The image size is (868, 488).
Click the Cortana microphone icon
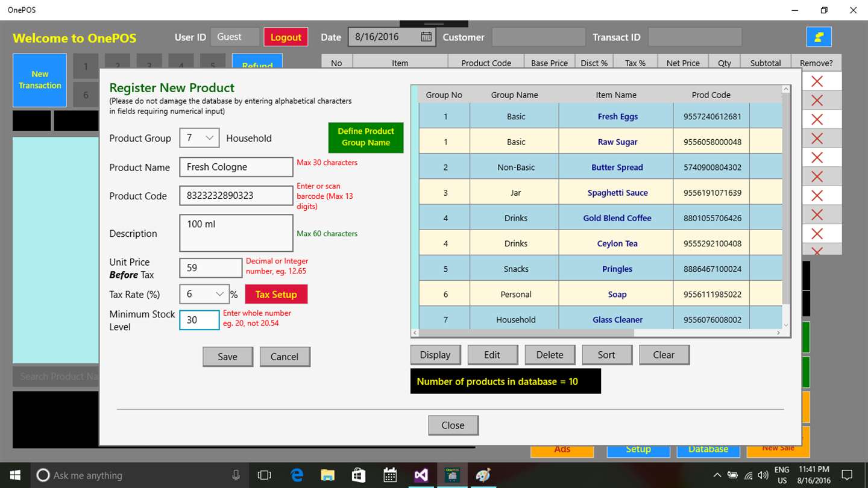(x=236, y=475)
